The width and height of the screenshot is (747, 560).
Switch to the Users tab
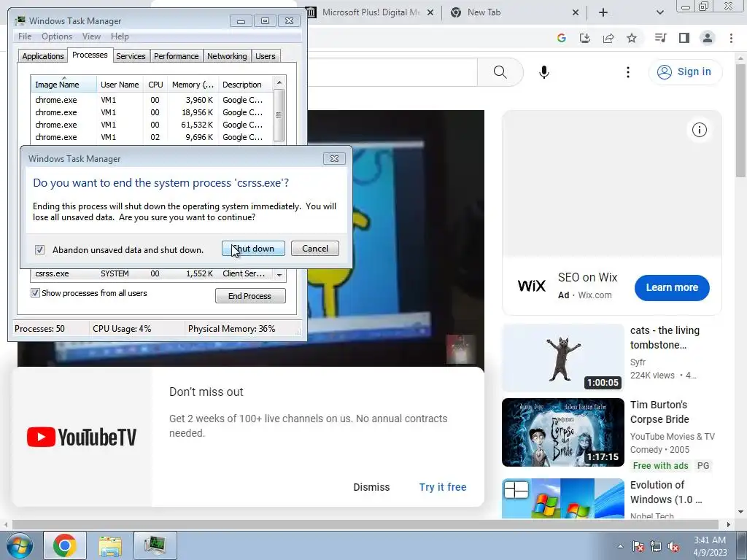coord(265,56)
